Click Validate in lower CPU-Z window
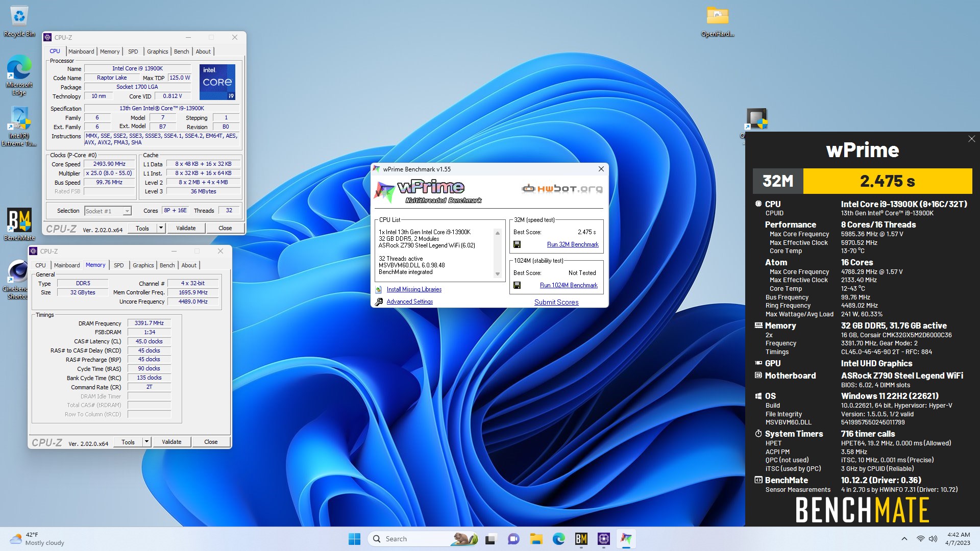Viewport: 980px width, 551px height. [171, 442]
